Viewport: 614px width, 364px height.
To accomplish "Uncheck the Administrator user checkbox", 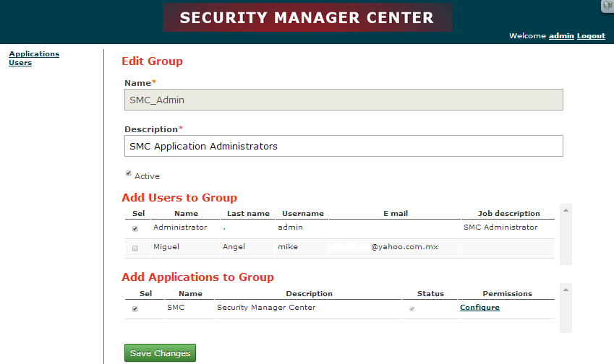I will [135, 229].
